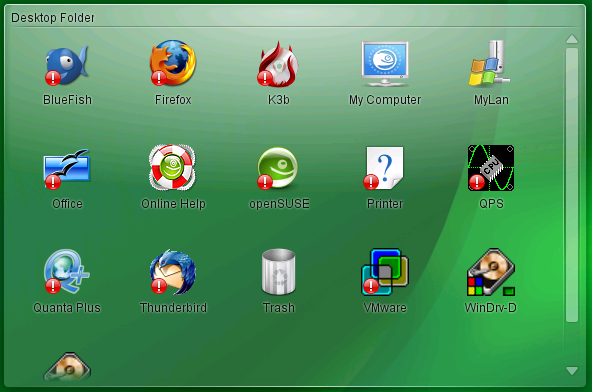This screenshot has width=592, height=392.
Task: Click the scroll down arrow
Action: [x=572, y=371]
